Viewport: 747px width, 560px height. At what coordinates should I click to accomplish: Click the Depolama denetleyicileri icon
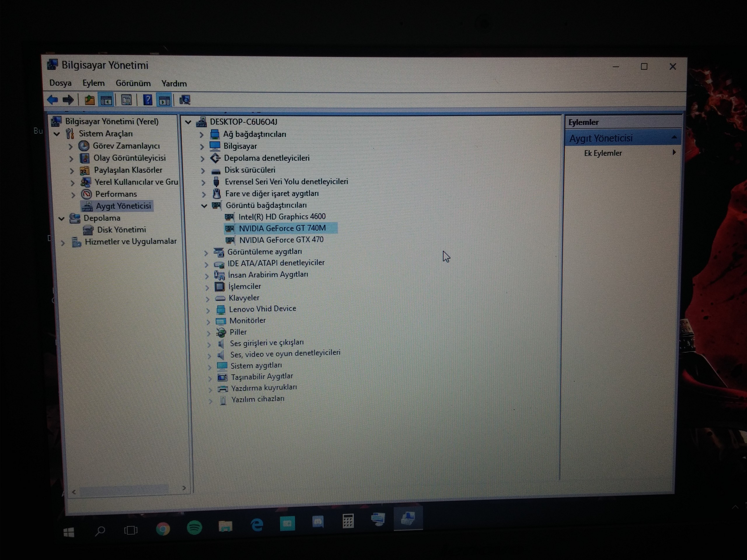tap(215, 158)
